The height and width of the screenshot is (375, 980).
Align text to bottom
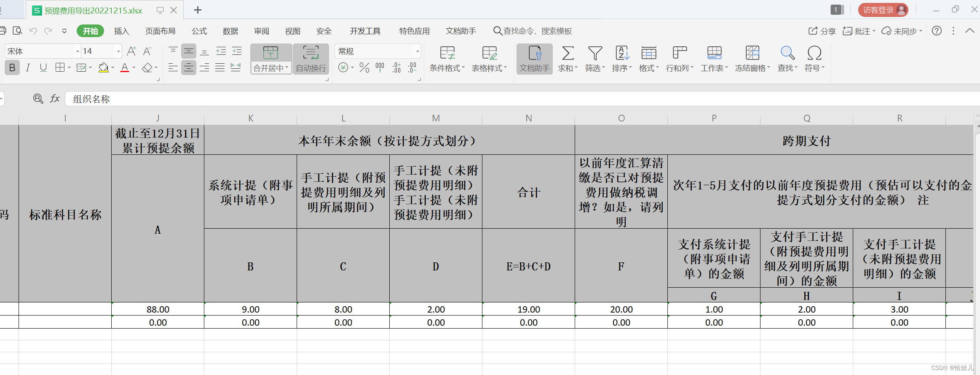pos(204,51)
